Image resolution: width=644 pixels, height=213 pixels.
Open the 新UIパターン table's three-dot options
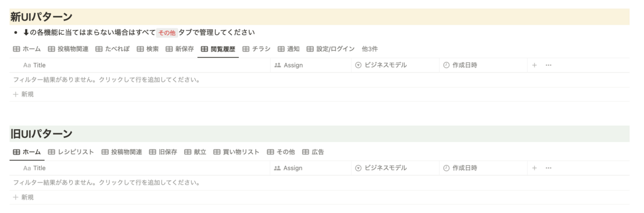click(548, 65)
